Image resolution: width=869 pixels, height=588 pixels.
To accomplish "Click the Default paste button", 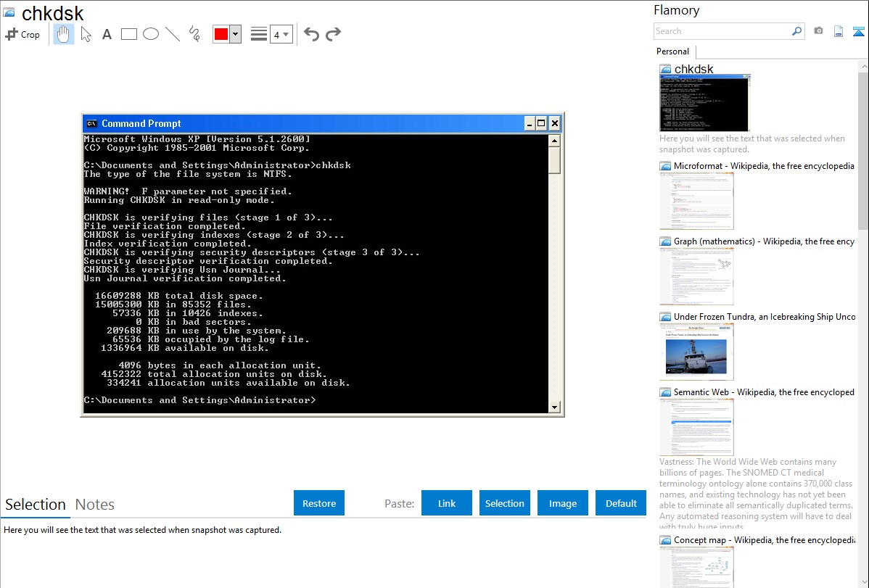I will [x=621, y=503].
